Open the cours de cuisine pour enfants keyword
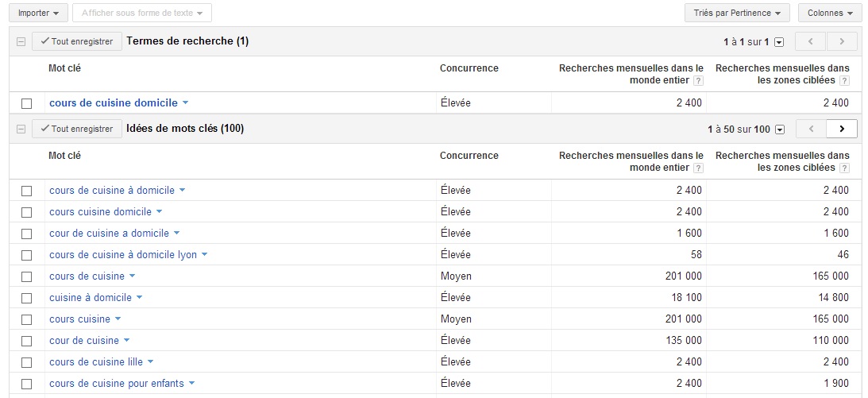The height and width of the screenshot is (398, 868). click(116, 383)
